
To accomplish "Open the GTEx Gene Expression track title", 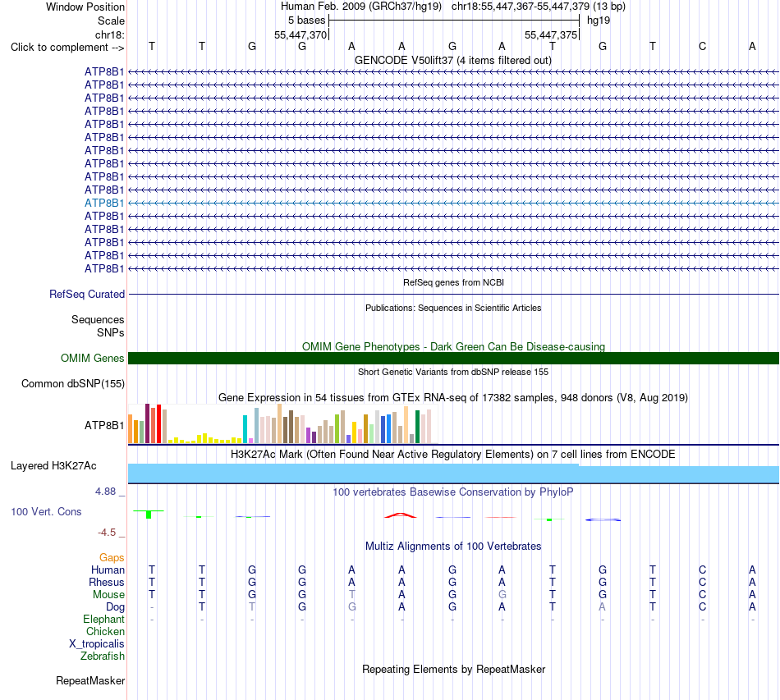I will [x=452, y=398].
